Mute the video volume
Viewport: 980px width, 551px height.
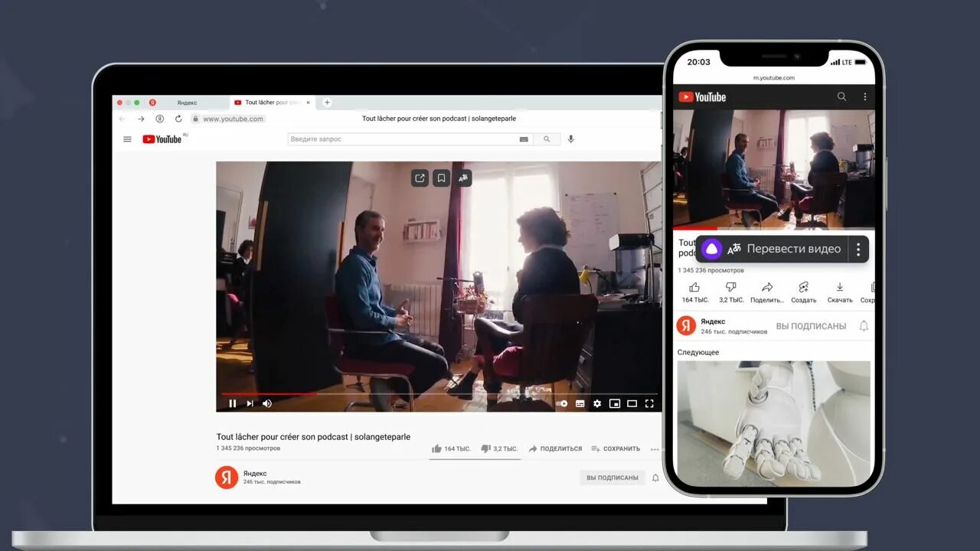[x=266, y=403]
